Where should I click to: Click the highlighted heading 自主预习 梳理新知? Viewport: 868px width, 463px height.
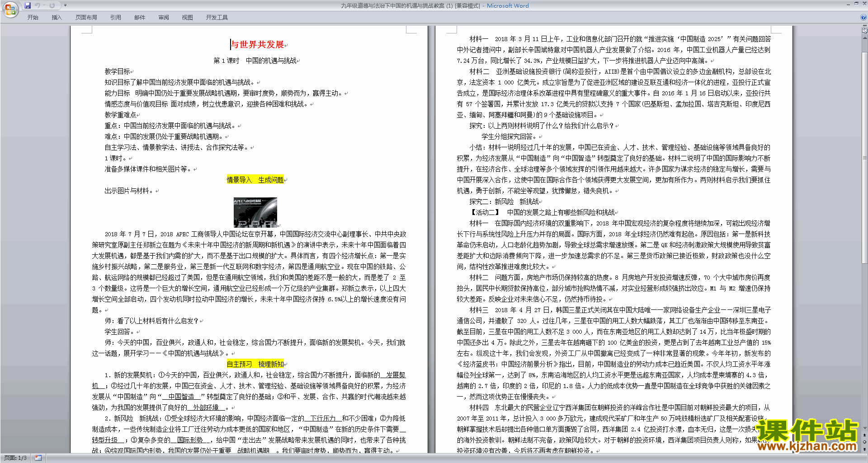pyautogui.click(x=255, y=364)
